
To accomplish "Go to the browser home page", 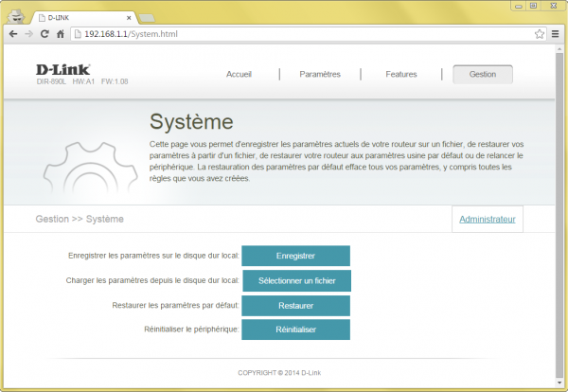I will 61,34.
